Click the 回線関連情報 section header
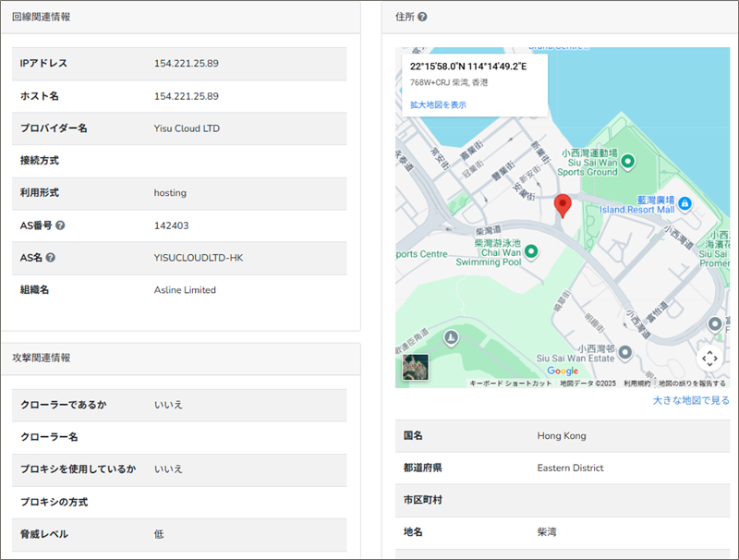Viewport: 739px width, 560px height. pyautogui.click(x=41, y=18)
